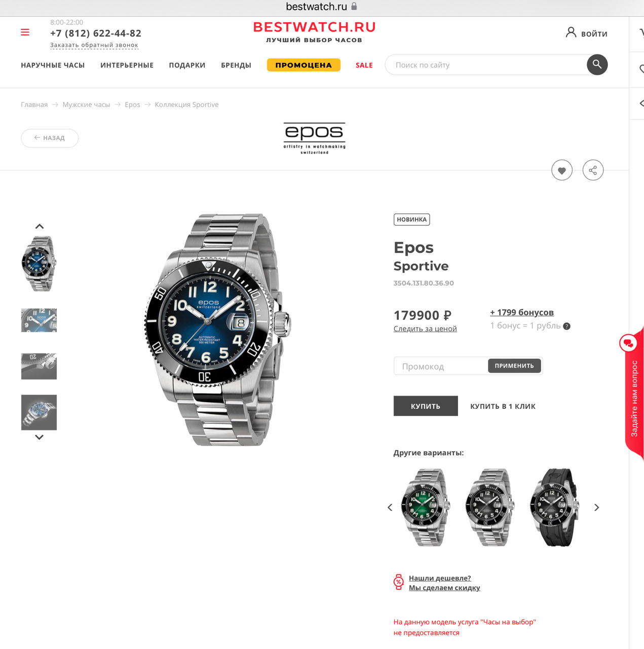Open the chat bubble question widget
The width and height of the screenshot is (644, 649).
click(628, 343)
